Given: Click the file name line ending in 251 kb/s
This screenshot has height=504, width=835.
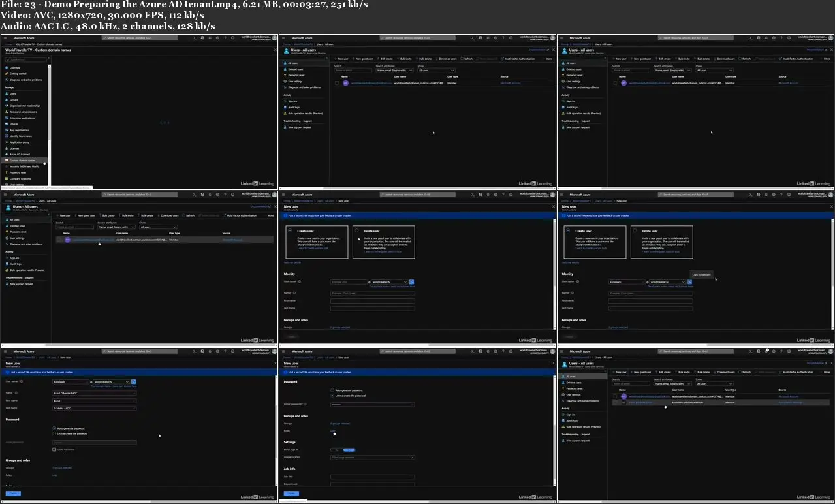Looking at the screenshot, I should (x=184, y=5).
